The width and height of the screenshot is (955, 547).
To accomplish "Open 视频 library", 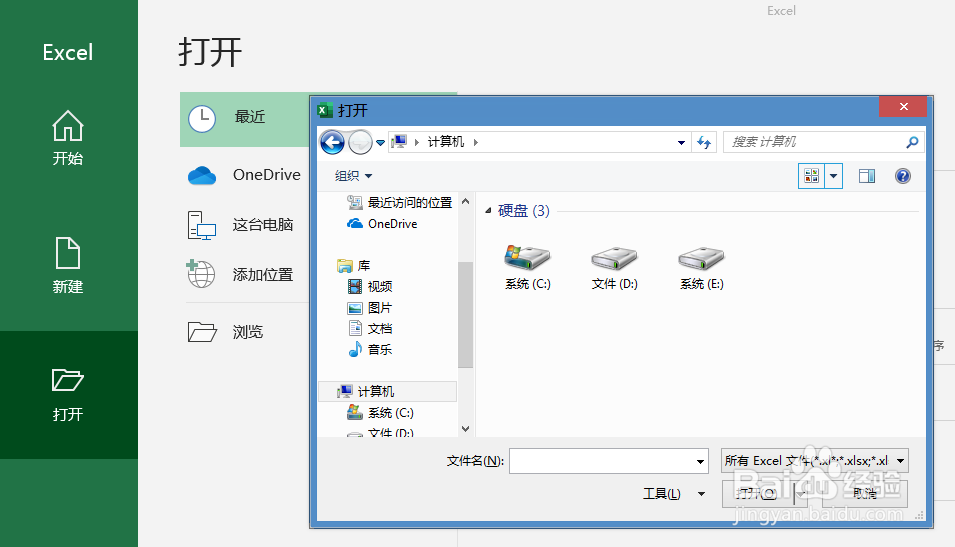I will coord(370,286).
